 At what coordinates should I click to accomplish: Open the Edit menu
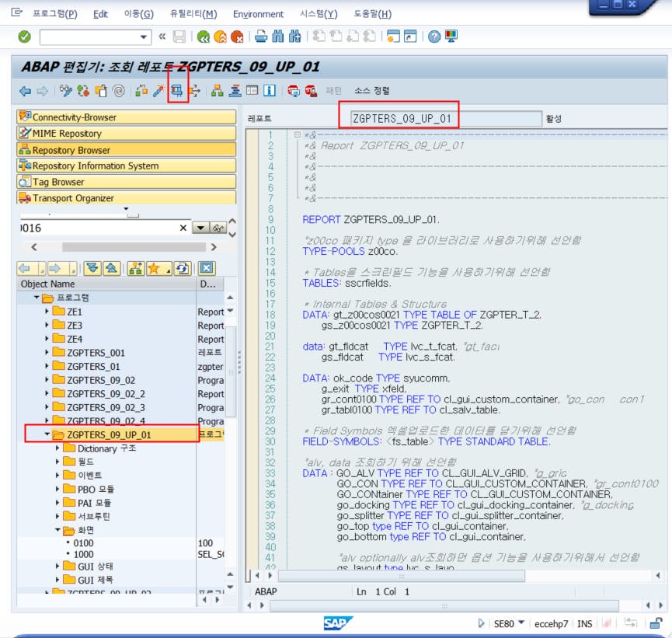click(100, 14)
